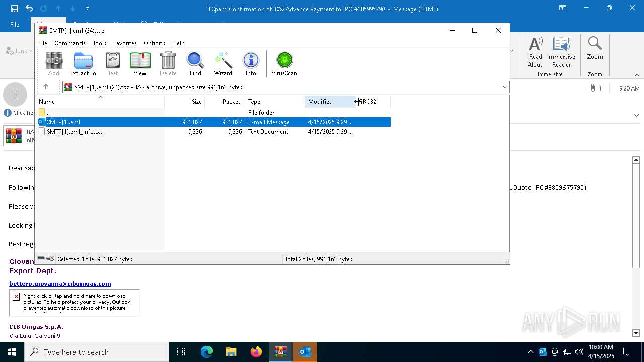Screen dimensions: 644x362
Task: Click the Delete toolbar icon
Action: (x=168, y=64)
